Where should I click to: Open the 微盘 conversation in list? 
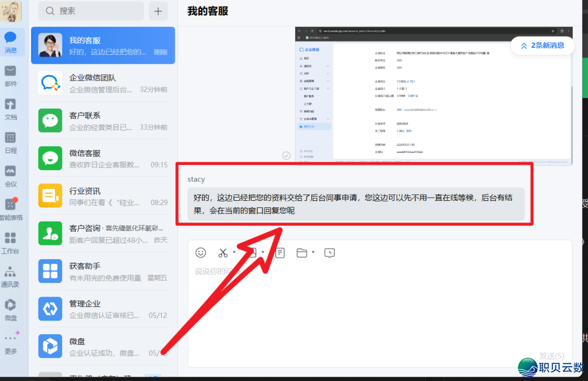pos(103,346)
